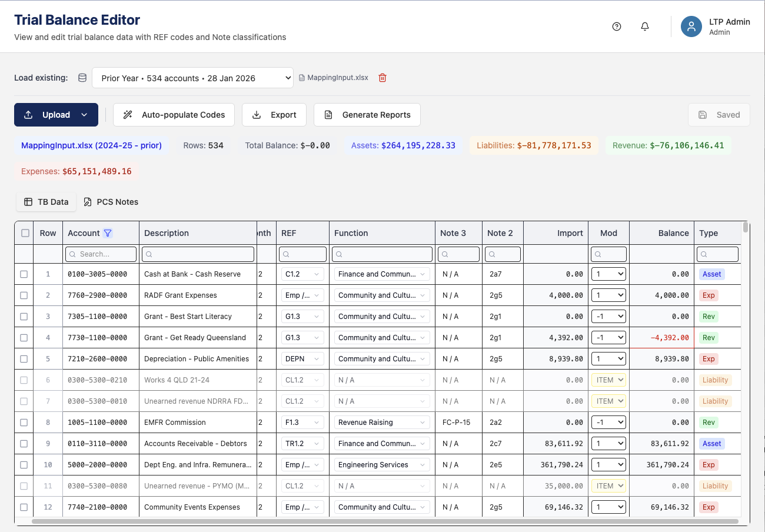Click the Liabilities total chip
The width and height of the screenshot is (765, 532).
pos(534,145)
